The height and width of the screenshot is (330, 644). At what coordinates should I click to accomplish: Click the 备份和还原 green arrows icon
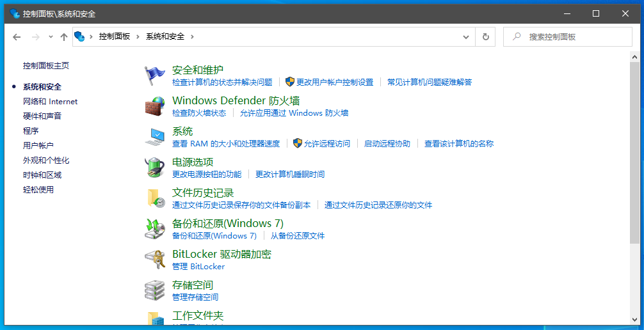coord(154,229)
